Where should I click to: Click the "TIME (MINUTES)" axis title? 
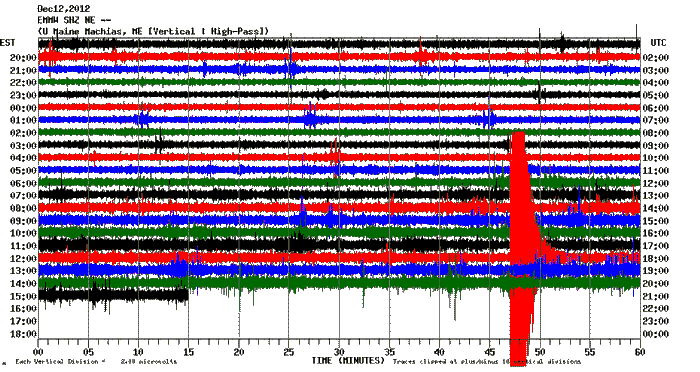click(x=348, y=360)
